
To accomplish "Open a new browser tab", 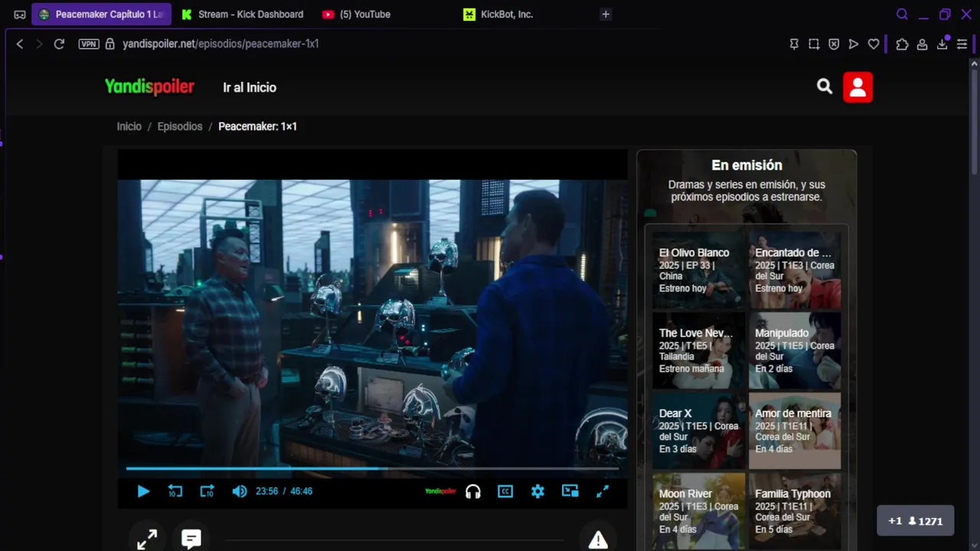I will click(606, 14).
